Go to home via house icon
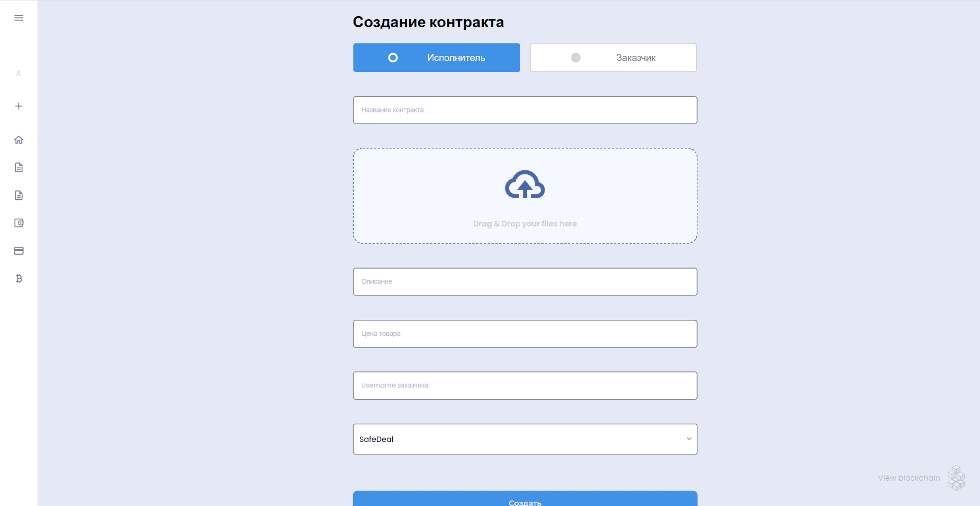The image size is (980, 506). pyautogui.click(x=19, y=140)
